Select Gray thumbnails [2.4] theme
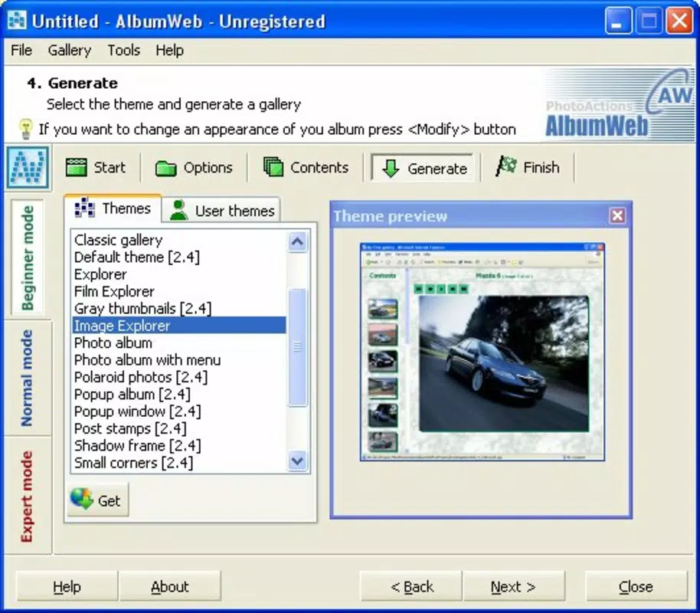Screen dimensions: 700x613 click(x=179, y=308)
